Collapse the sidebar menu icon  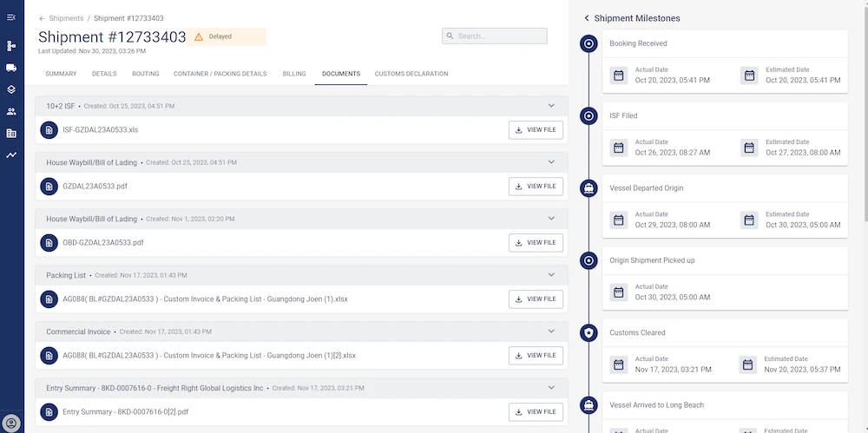11,17
